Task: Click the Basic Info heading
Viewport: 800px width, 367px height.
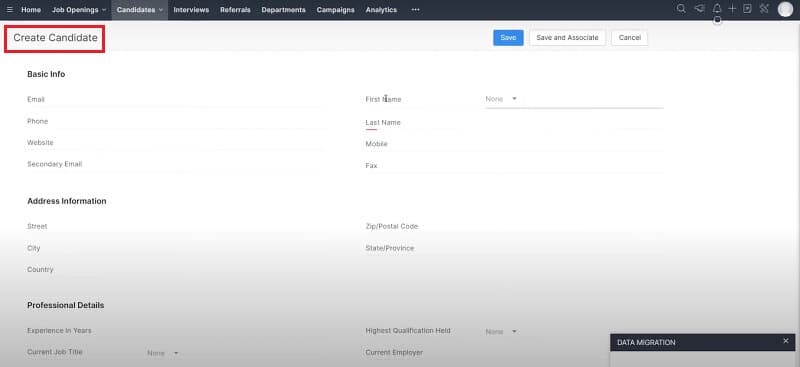Action: 46,74
